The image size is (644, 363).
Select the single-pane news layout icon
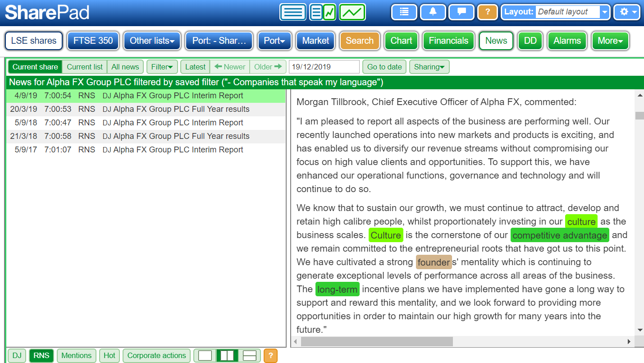[x=205, y=355]
